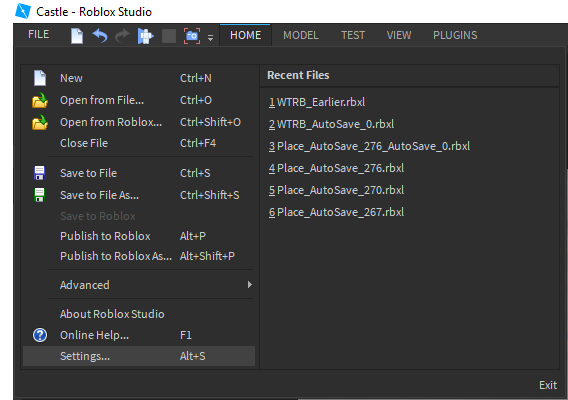Click the Exit button
Image resolution: width=568 pixels, height=400 pixels.
point(548,385)
